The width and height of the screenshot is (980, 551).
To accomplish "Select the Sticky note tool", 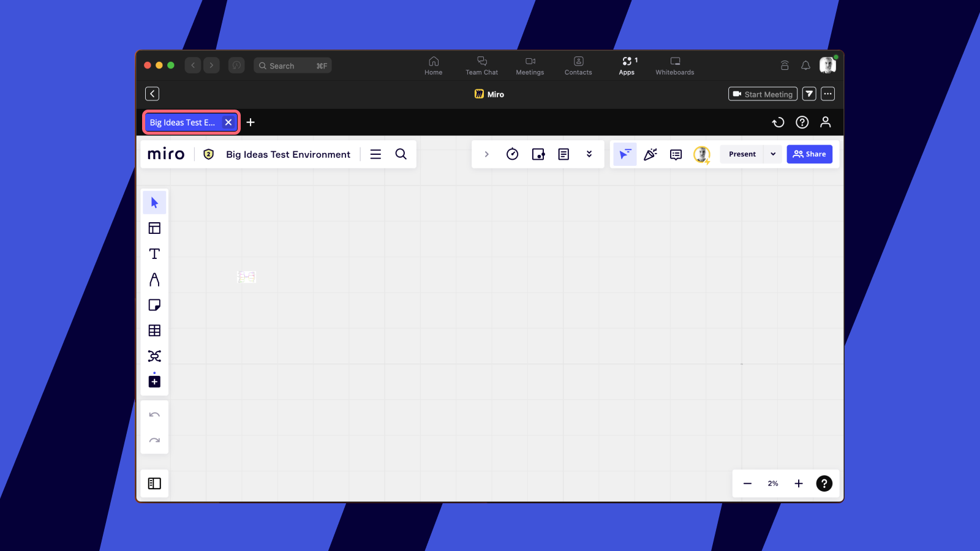I will coord(154,305).
